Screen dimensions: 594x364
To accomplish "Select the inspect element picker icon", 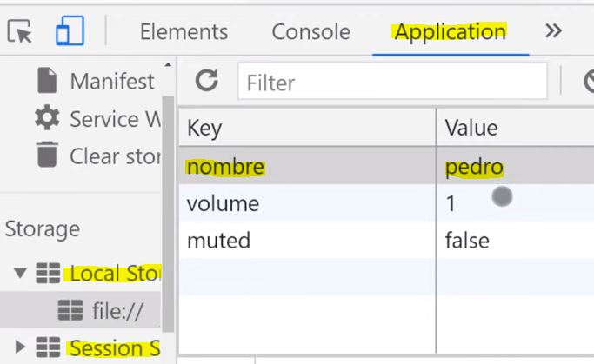I will 19,32.
